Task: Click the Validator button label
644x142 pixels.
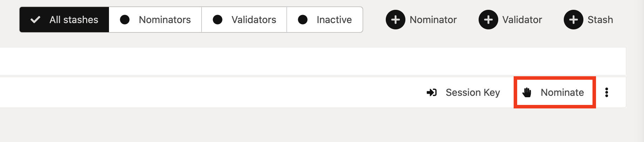Action: (522, 20)
